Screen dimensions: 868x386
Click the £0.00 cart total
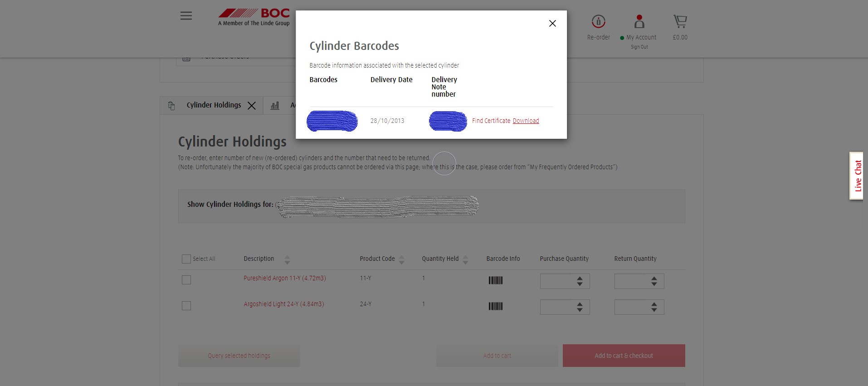[680, 37]
